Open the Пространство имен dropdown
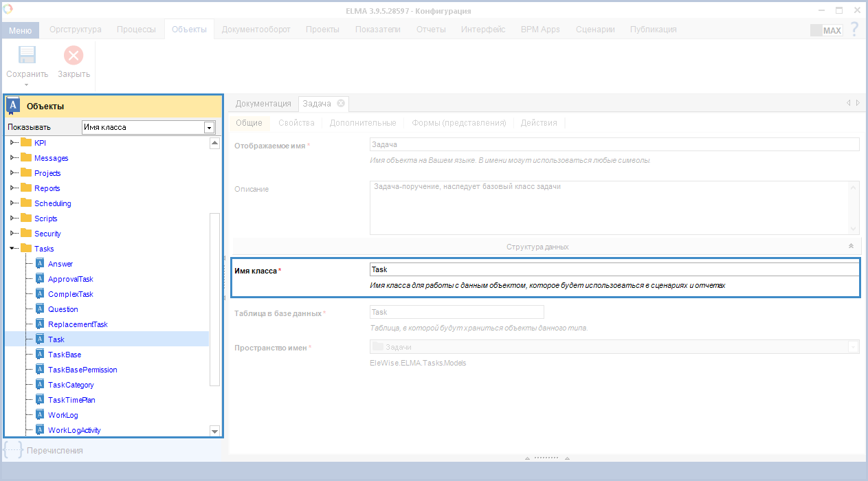This screenshot has height=481, width=868. (854, 347)
